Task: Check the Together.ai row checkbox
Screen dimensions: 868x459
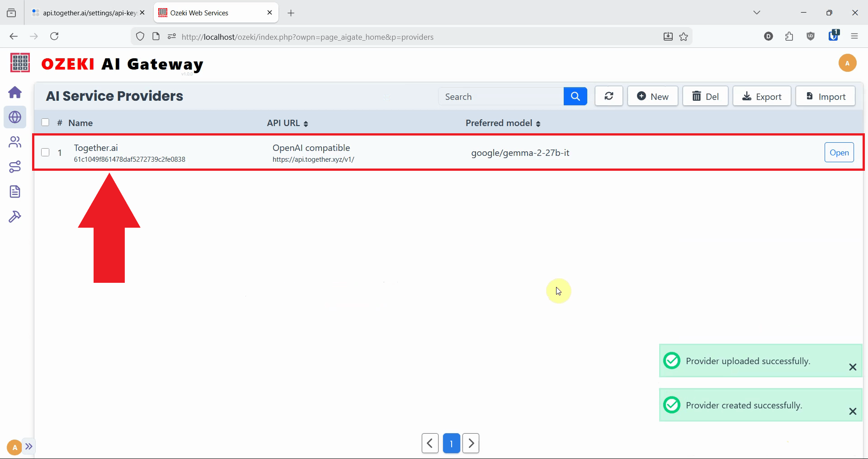Action: (x=45, y=152)
